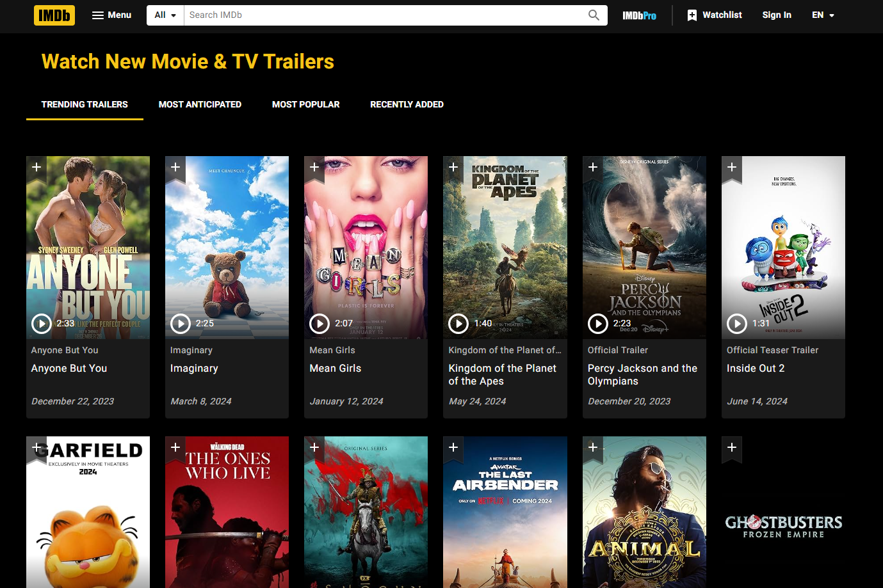Add Imaginary to your watchlist
Image resolution: width=883 pixels, height=588 pixels.
coord(175,166)
